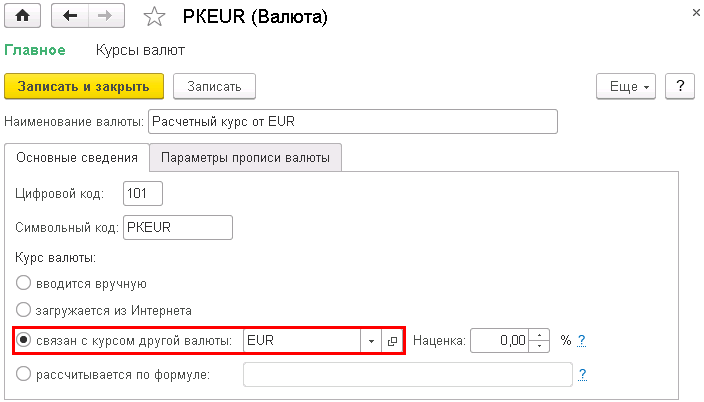
Task: Open the help question mark button
Action: 679,86
